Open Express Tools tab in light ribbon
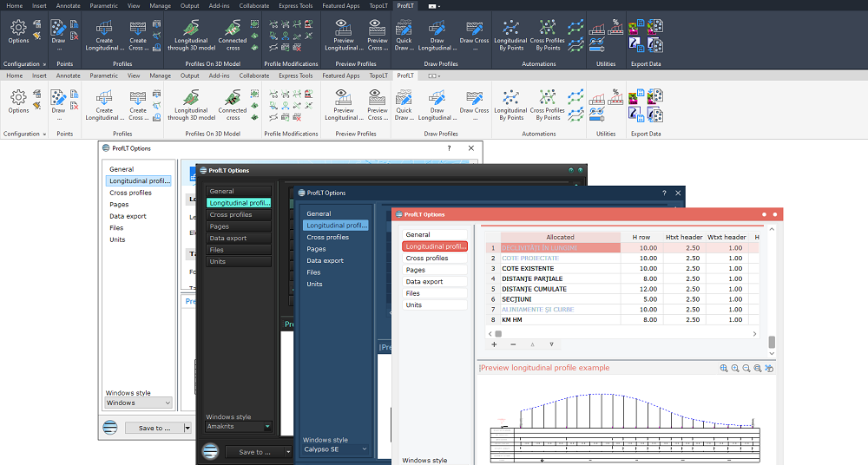Image resolution: width=868 pixels, height=465 pixels. click(x=296, y=75)
